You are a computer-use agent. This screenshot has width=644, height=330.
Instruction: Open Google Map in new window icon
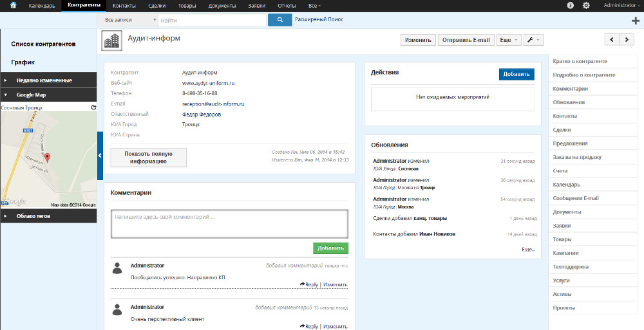click(x=93, y=107)
